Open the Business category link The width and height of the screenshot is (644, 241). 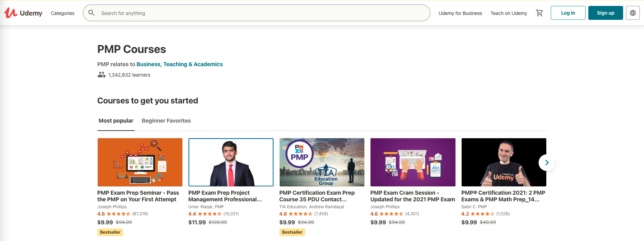[149, 64]
